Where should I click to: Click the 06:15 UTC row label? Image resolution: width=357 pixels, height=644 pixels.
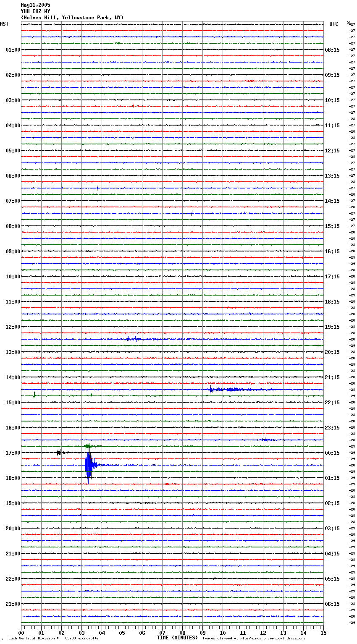pos(332,604)
